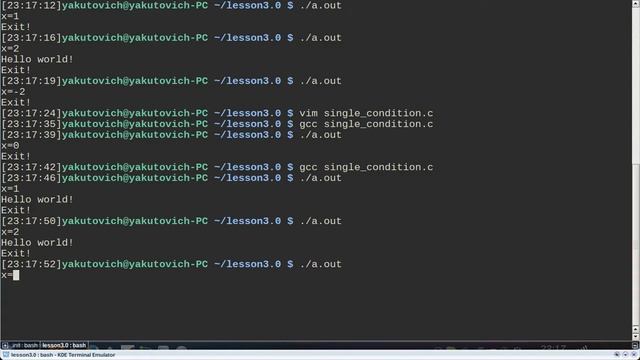Place cursor at the active 'x=' input prompt
The height and width of the screenshot is (360, 640).
click(x=16, y=275)
